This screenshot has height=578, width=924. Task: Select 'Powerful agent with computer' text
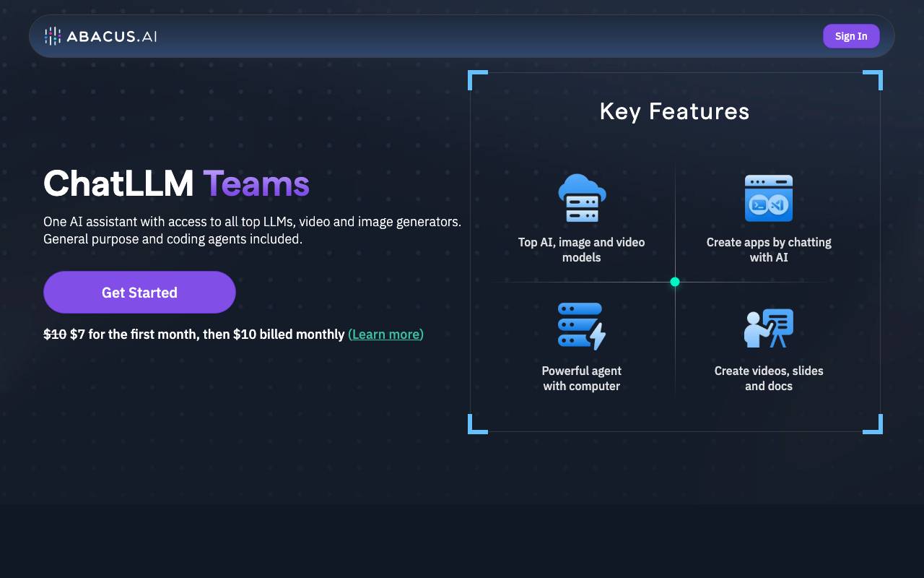pos(582,379)
